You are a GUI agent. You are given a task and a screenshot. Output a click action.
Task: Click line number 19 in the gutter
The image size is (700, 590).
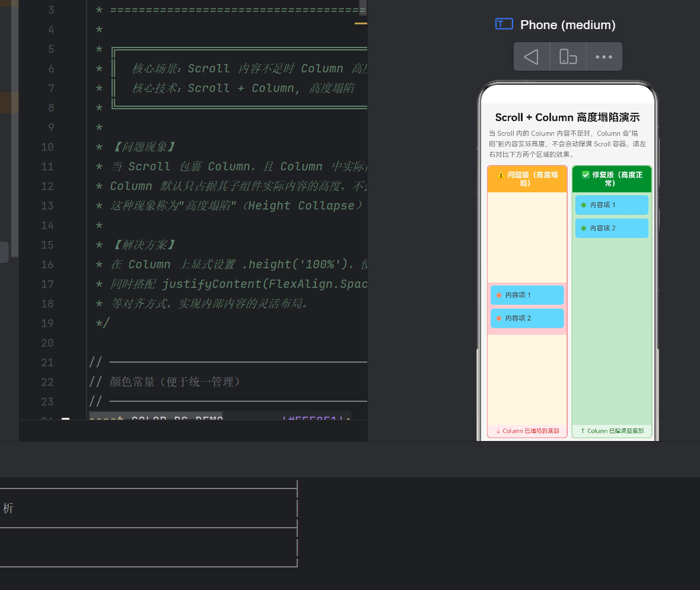pyautogui.click(x=47, y=323)
